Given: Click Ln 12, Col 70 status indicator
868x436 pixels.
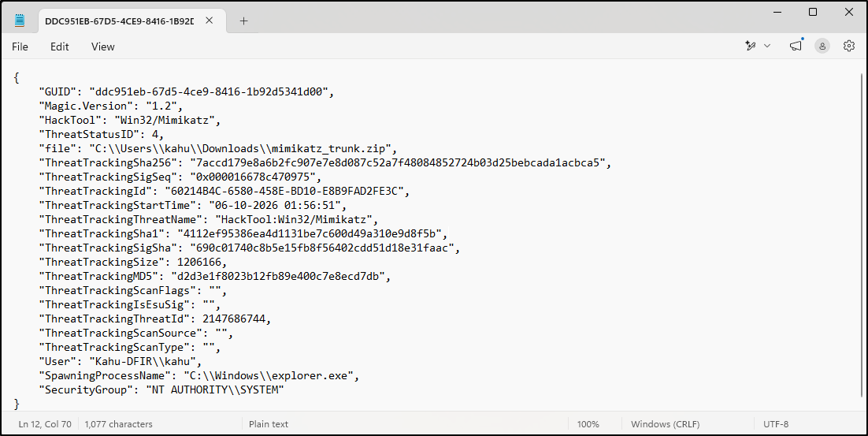Looking at the screenshot, I should (x=45, y=424).
